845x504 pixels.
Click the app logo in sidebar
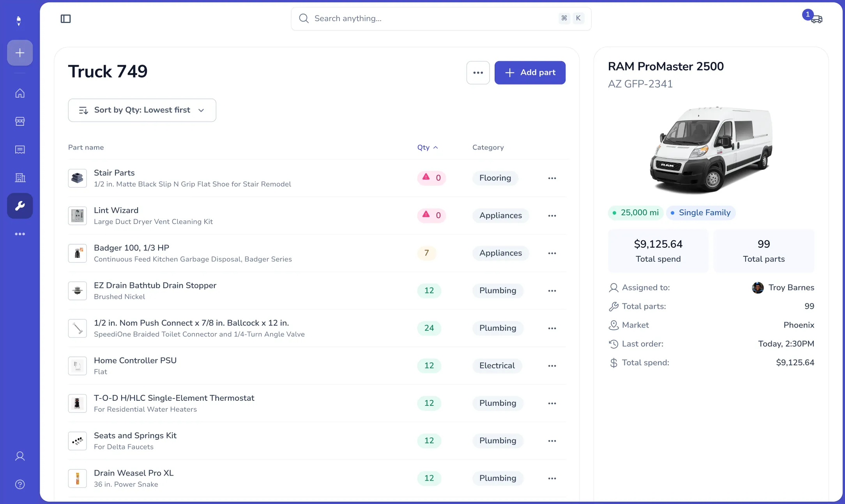click(19, 21)
